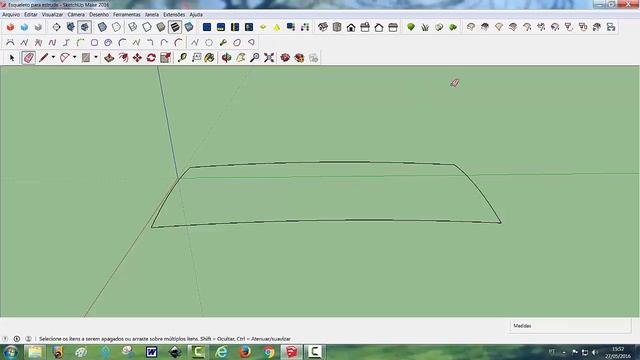
Task: Open the Janela menu
Action: pyautogui.click(x=152, y=14)
